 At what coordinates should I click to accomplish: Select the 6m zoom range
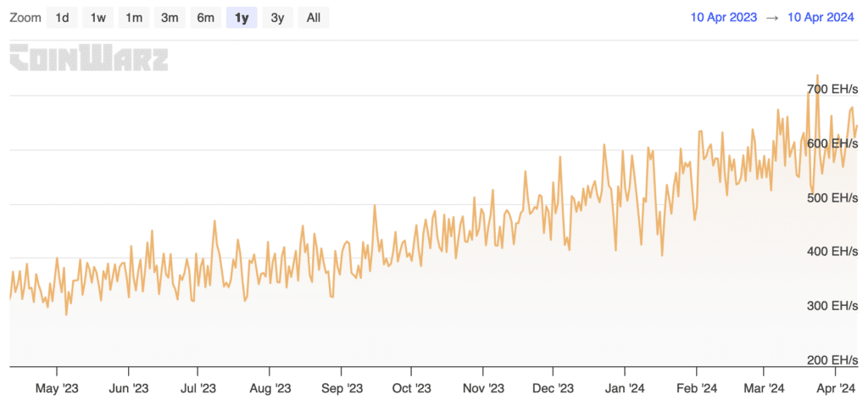(x=205, y=17)
